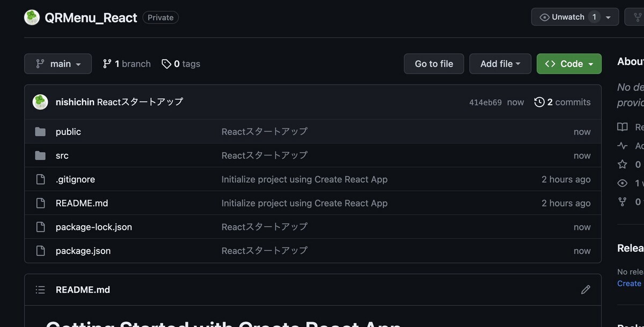Open the green Code dropdown
Viewport: 644px width, 327px height.
click(569, 63)
